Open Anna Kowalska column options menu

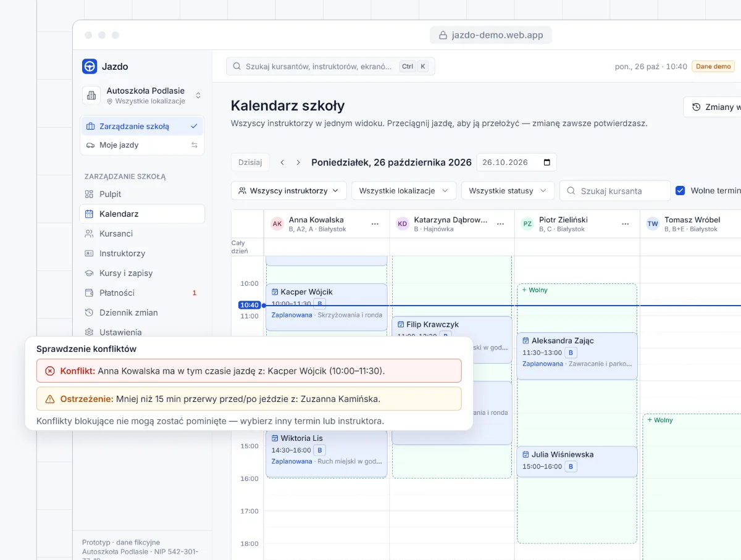pos(375,224)
